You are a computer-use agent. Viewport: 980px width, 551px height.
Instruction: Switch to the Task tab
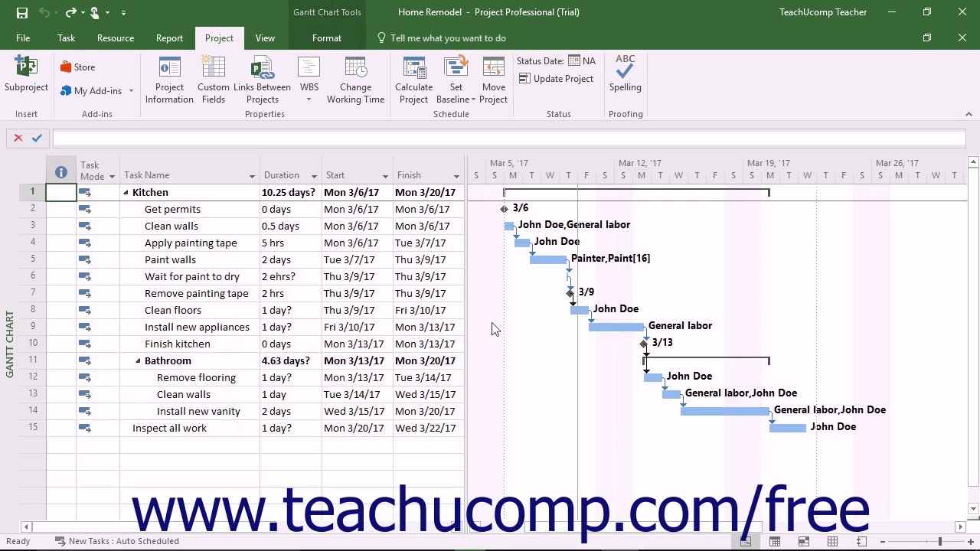(66, 38)
